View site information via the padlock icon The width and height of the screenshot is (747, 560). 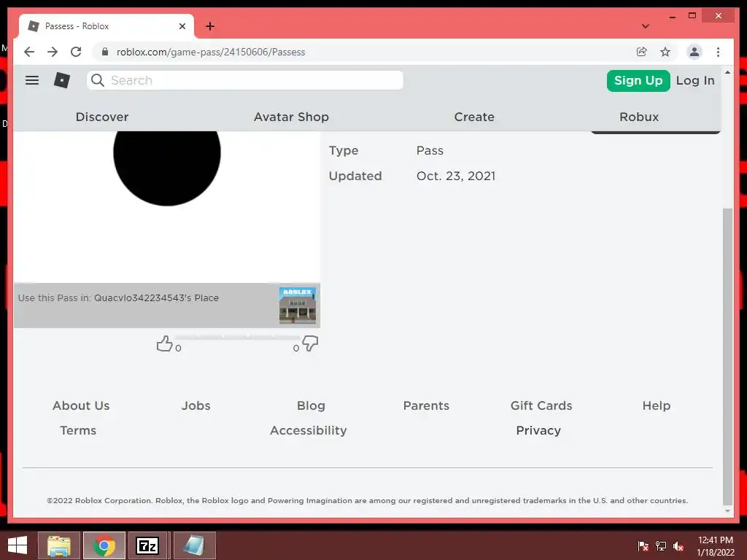click(x=105, y=52)
